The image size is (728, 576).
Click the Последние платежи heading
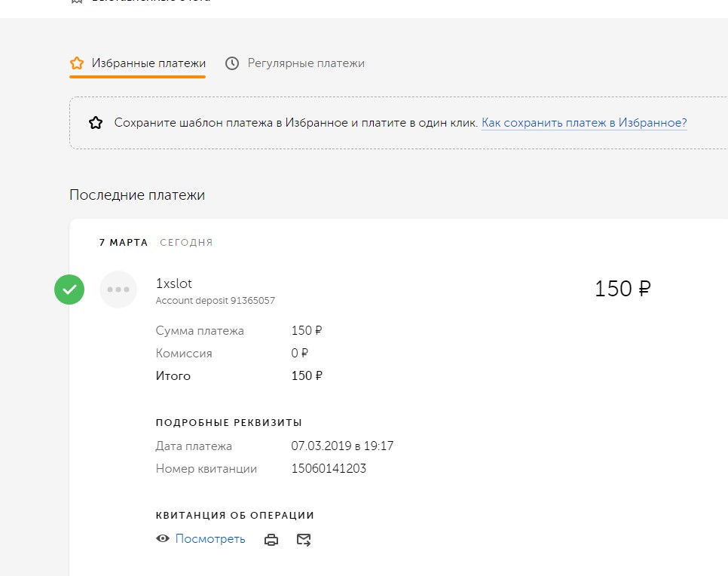point(137,195)
